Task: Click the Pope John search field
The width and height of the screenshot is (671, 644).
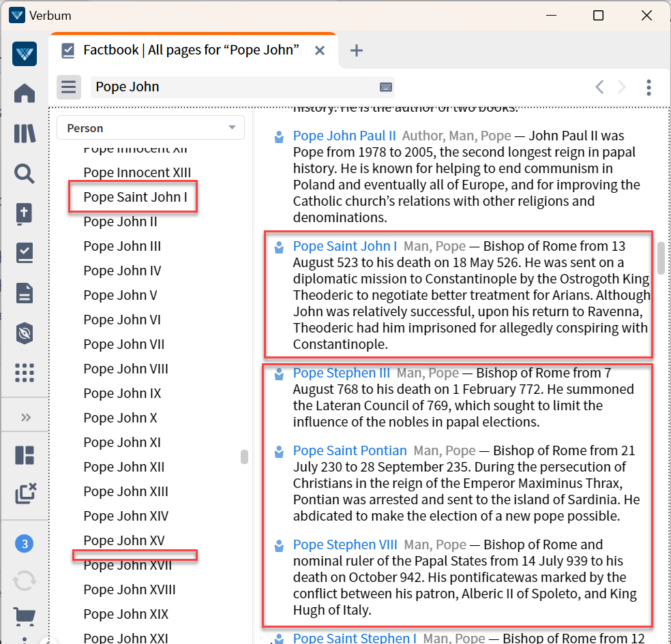Action: click(x=242, y=87)
